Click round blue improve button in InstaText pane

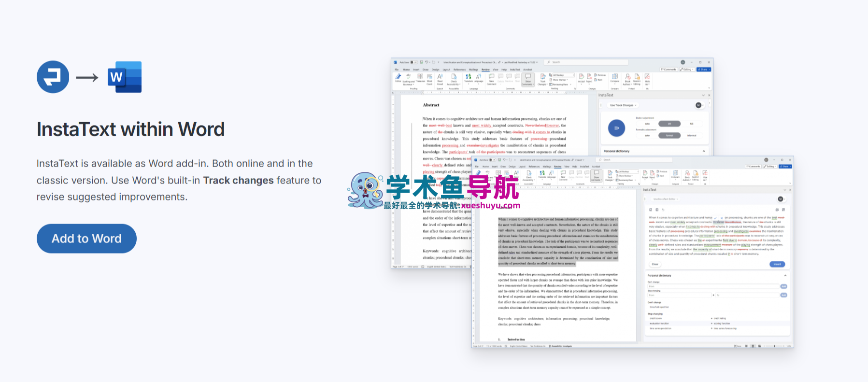616,128
